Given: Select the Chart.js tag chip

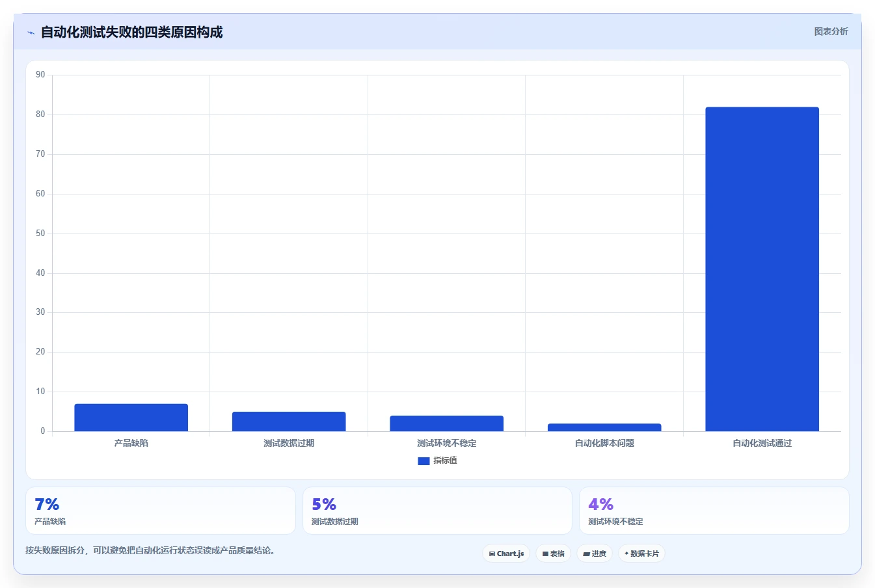Looking at the screenshot, I should click(506, 554).
